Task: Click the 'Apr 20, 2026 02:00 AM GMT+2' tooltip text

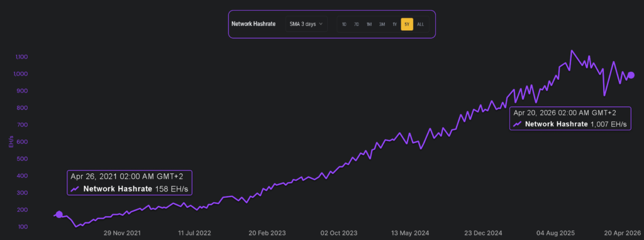Action: pyautogui.click(x=565, y=113)
